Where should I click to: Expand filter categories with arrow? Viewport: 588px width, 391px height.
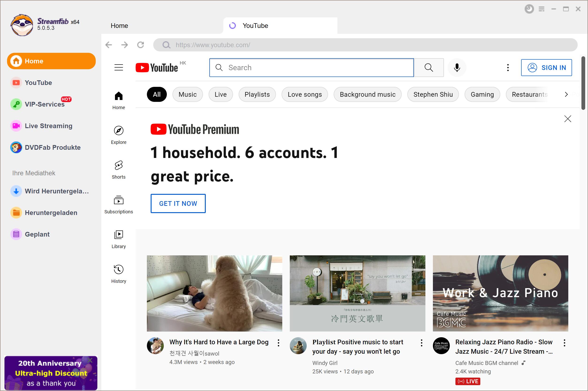click(x=566, y=94)
